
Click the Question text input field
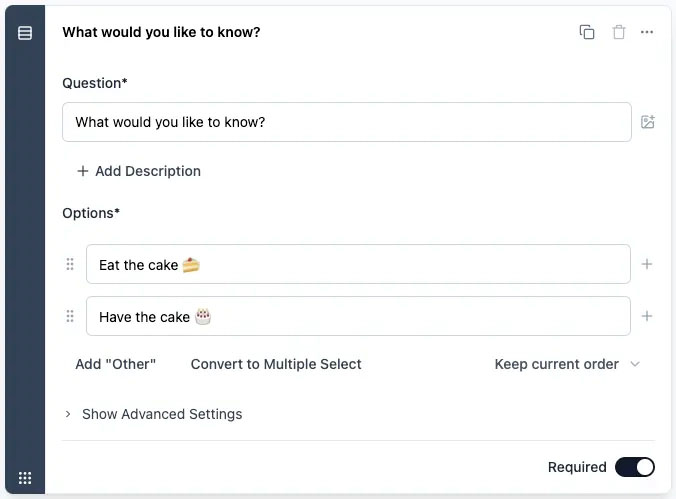pyautogui.click(x=347, y=122)
